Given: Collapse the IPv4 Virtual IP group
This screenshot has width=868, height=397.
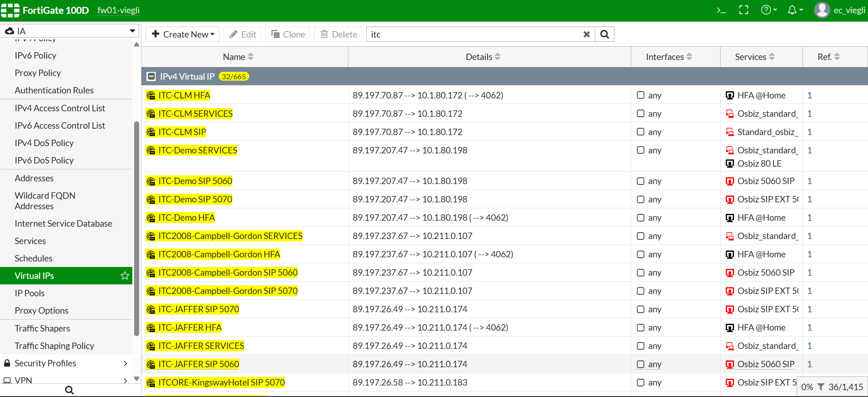Looking at the screenshot, I should pyautogui.click(x=151, y=76).
